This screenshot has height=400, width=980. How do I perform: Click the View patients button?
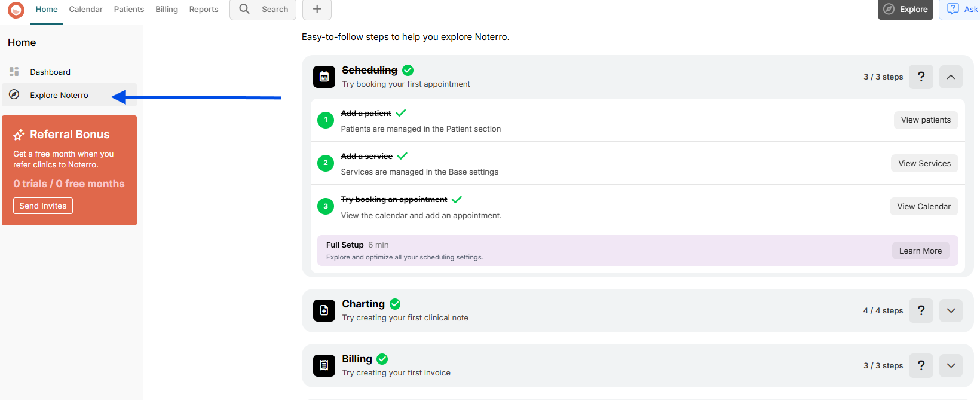pyautogui.click(x=926, y=120)
